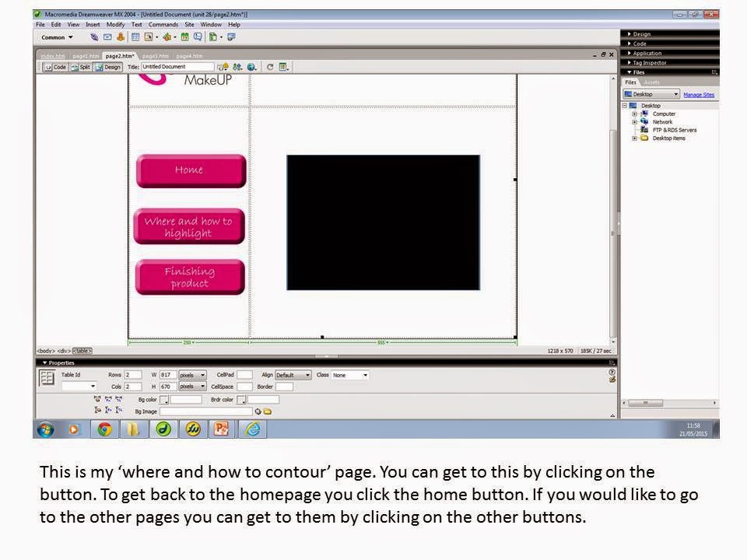This screenshot has height=560, width=747.
Task: Open Properties panel help icon
Action: (612, 372)
